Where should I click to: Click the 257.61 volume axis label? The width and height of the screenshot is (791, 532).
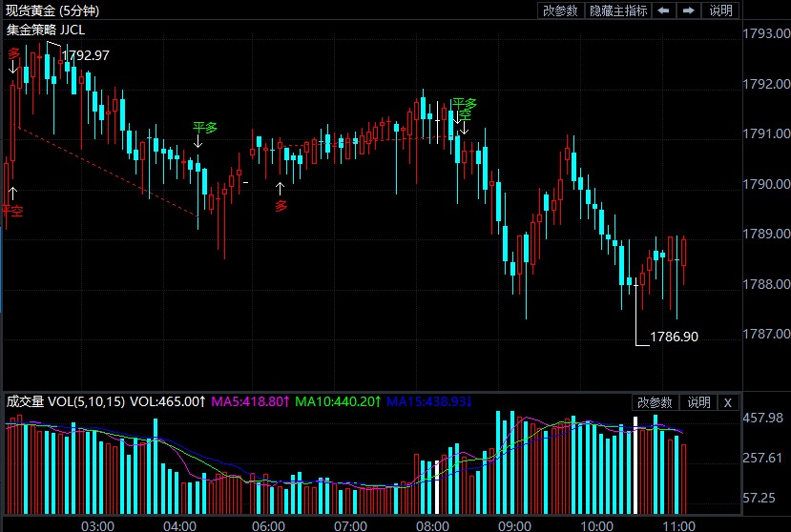762,458
